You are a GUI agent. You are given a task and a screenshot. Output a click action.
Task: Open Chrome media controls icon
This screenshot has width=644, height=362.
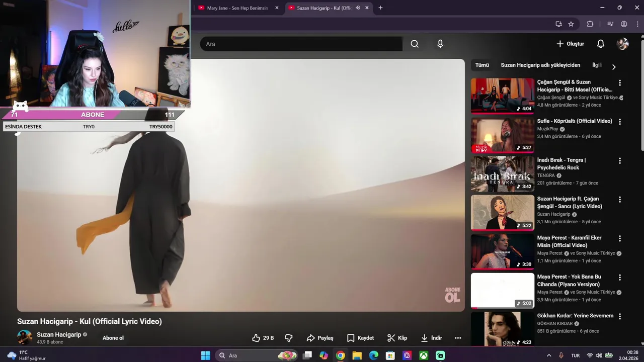point(610,24)
